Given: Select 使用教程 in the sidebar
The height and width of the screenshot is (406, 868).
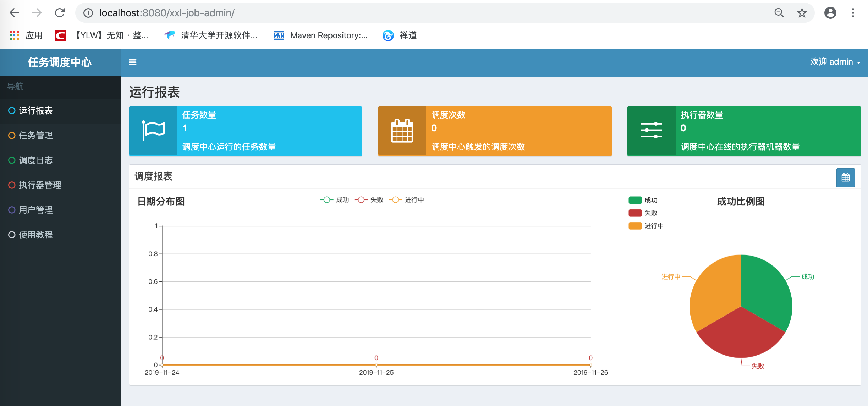Looking at the screenshot, I should point(60,235).
